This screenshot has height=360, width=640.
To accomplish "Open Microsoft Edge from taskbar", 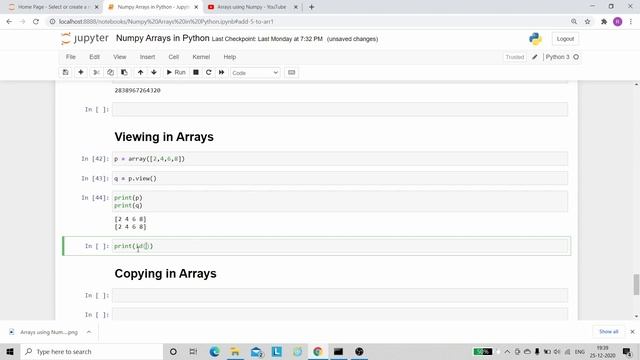I will (215, 351).
